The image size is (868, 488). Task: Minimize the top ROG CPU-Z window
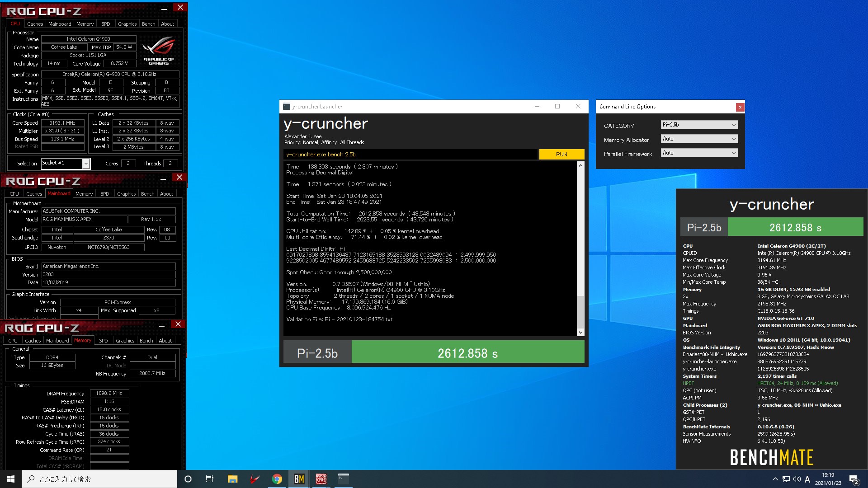pyautogui.click(x=164, y=8)
